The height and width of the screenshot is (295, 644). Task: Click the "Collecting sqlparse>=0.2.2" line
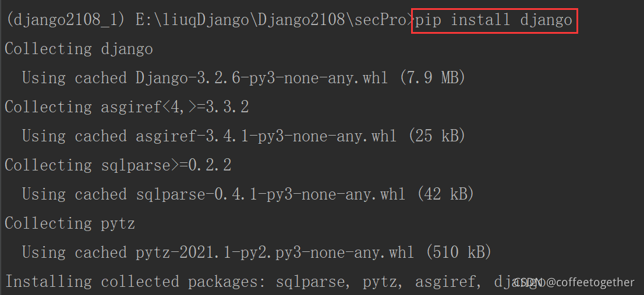click(x=118, y=166)
